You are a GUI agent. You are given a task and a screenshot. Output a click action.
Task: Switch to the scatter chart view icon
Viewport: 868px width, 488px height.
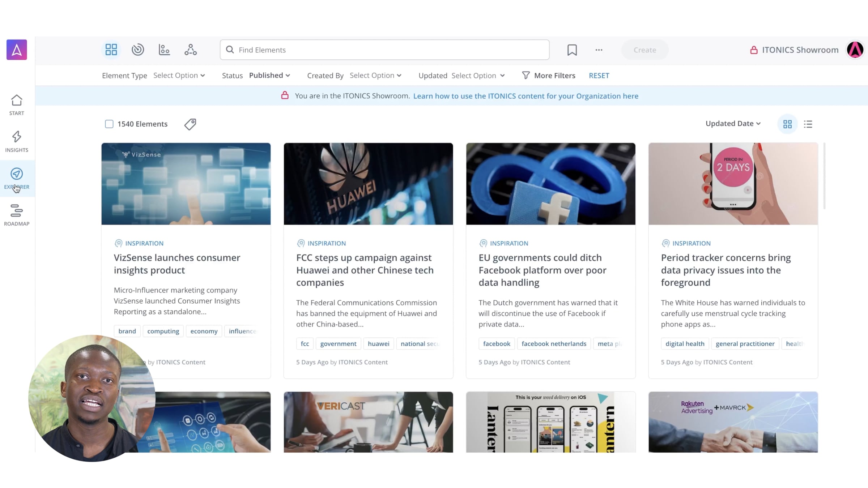point(164,50)
